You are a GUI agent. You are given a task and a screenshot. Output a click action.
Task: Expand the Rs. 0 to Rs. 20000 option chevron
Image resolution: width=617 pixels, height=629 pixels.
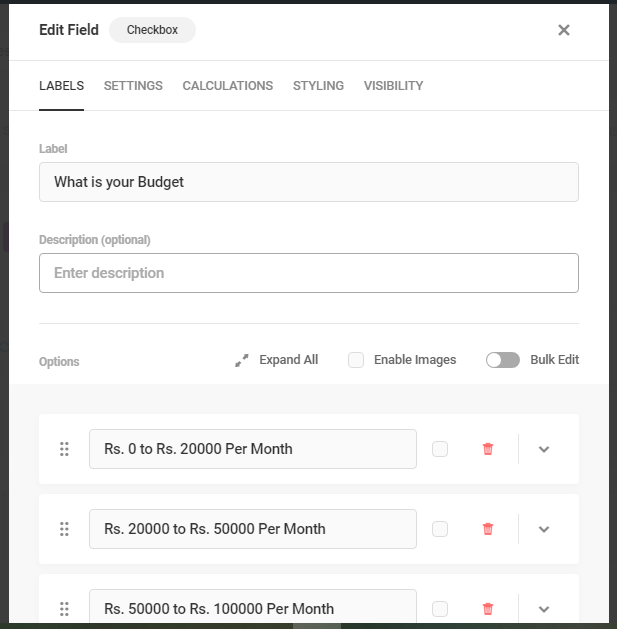pyautogui.click(x=544, y=449)
